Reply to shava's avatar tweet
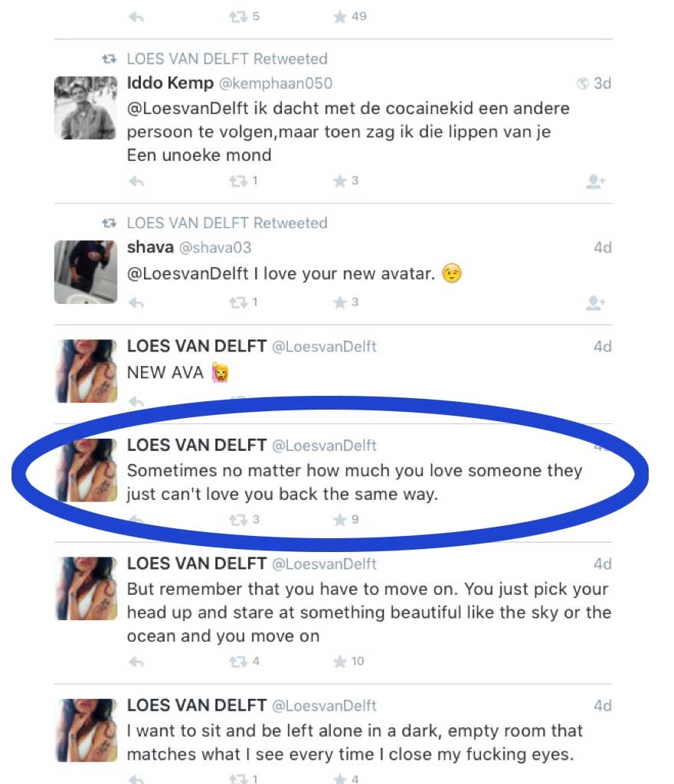 (136, 302)
